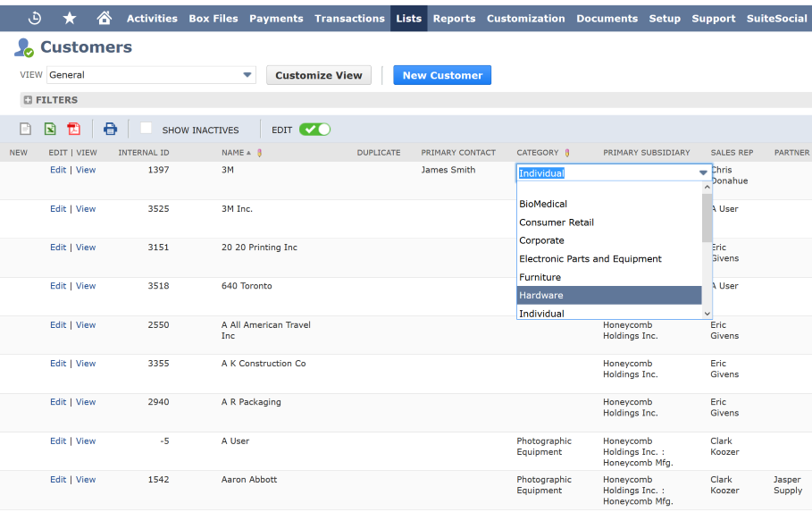This screenshot has height=512, width=812.
Task: Open the Box Files menu
Action: coord(213,18)
